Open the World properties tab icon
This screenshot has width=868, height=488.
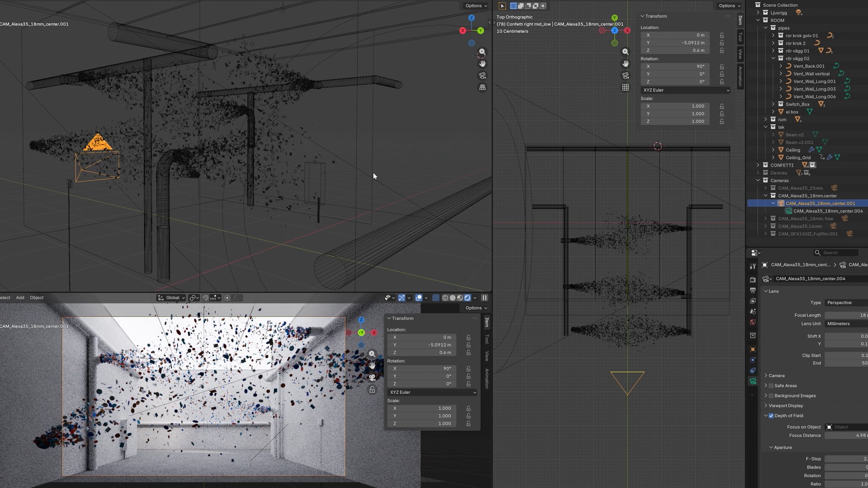point(753,322)
